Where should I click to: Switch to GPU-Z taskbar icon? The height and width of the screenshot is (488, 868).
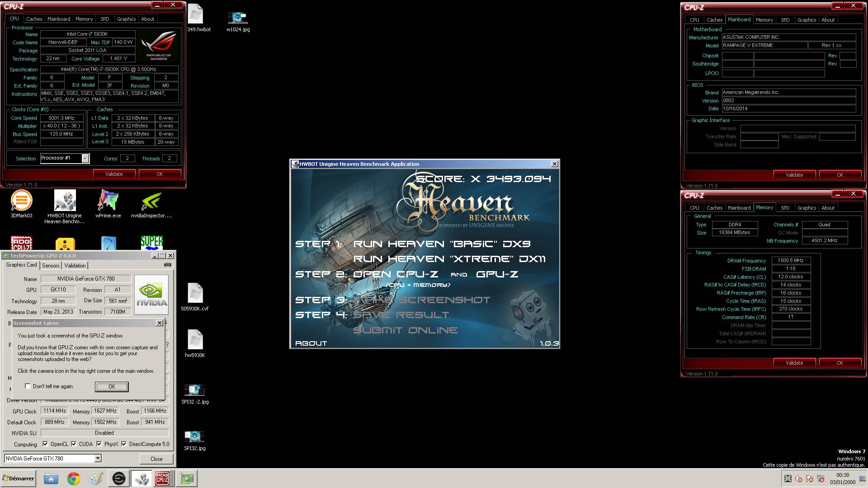point(187,479)
